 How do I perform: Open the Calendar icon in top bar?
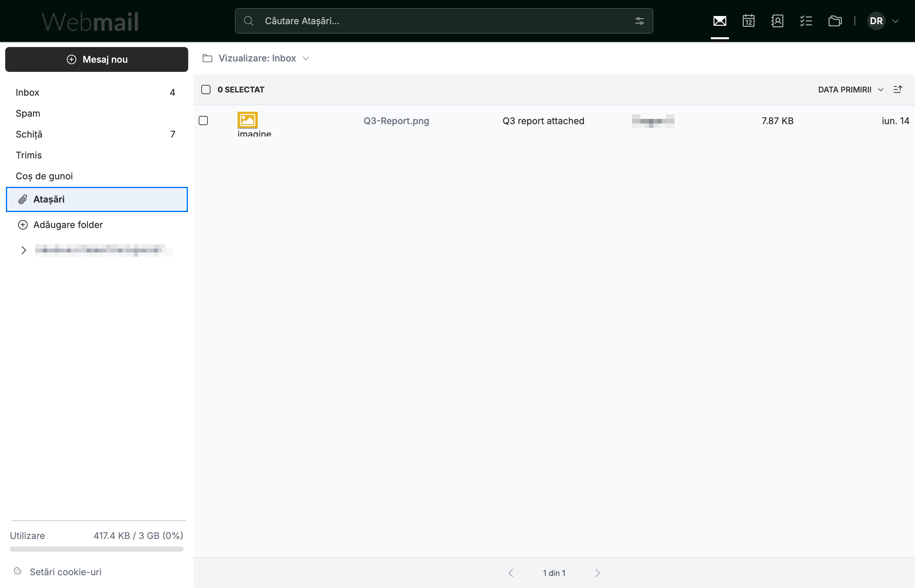point(748,21)
